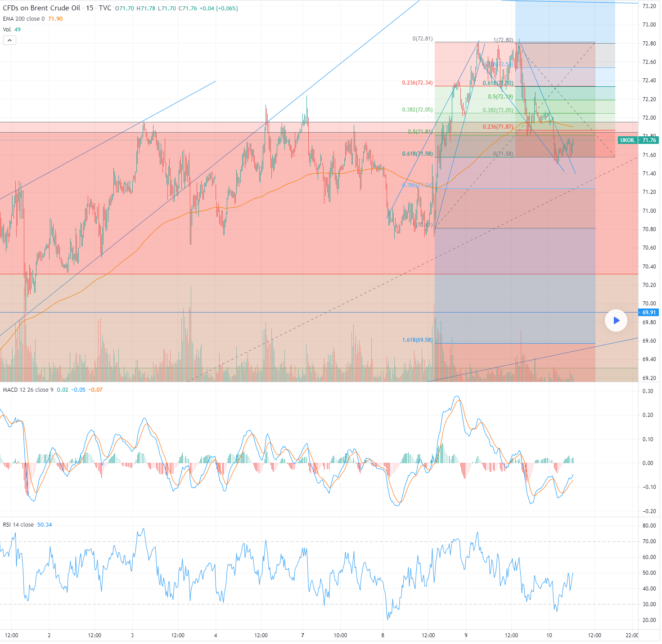Click the blue 69.91 price axis label
The height and width of the screenshot is (644, 662).
(x=648, y=313)
